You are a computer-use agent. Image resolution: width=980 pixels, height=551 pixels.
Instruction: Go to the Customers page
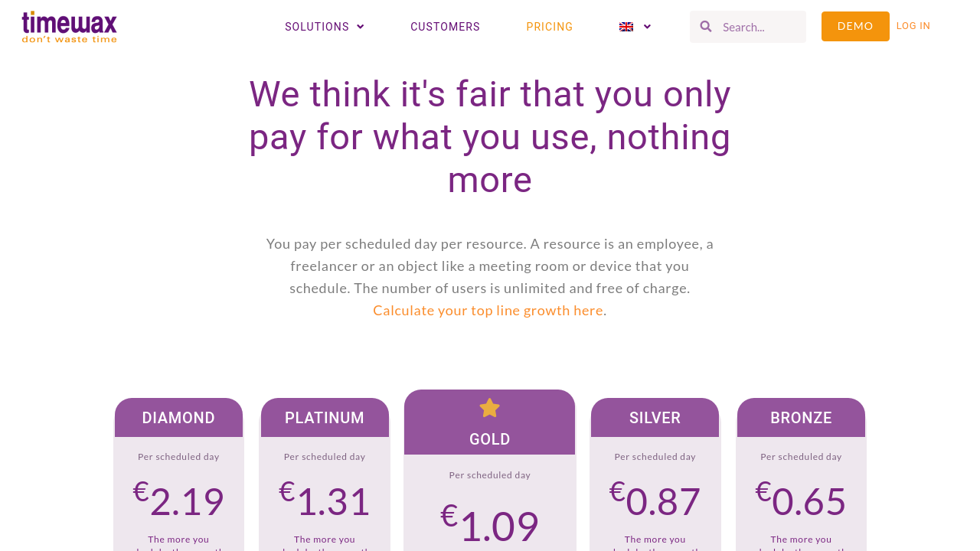tap(445, 27)
